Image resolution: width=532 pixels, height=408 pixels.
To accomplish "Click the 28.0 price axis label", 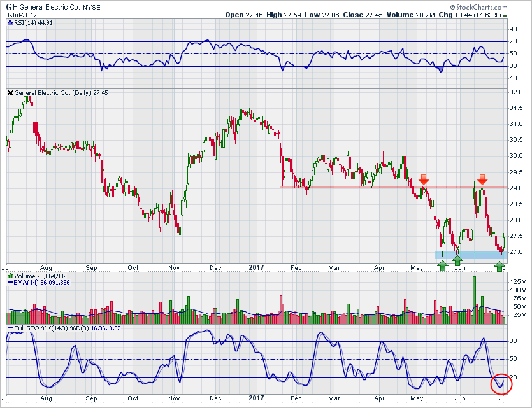I will tap(515, 220).
